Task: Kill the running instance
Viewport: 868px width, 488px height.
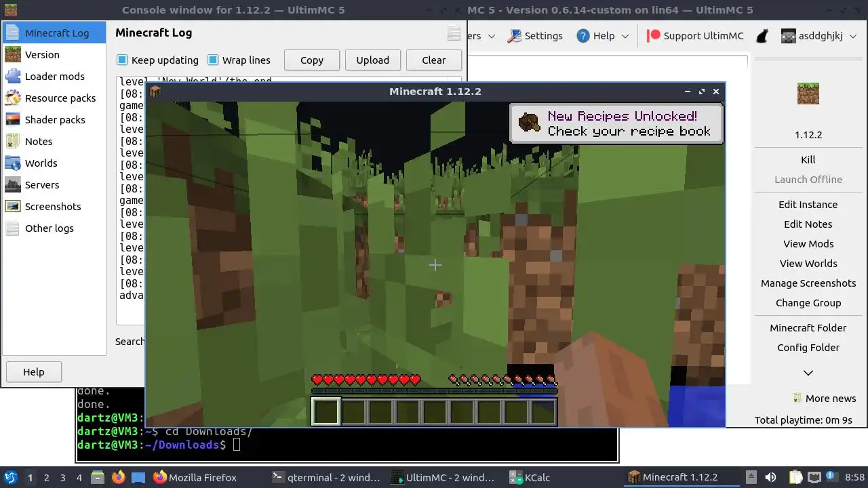Action: (808, 160)
